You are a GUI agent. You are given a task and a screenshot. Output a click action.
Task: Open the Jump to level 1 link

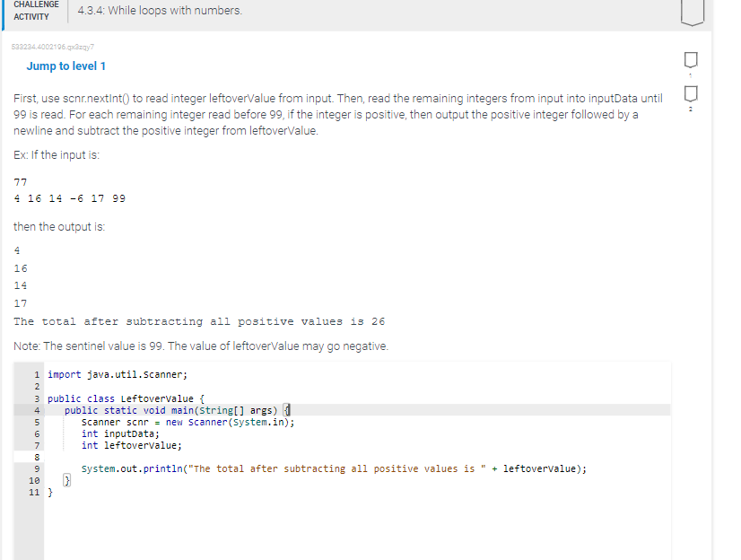click(x=65, y=66)
